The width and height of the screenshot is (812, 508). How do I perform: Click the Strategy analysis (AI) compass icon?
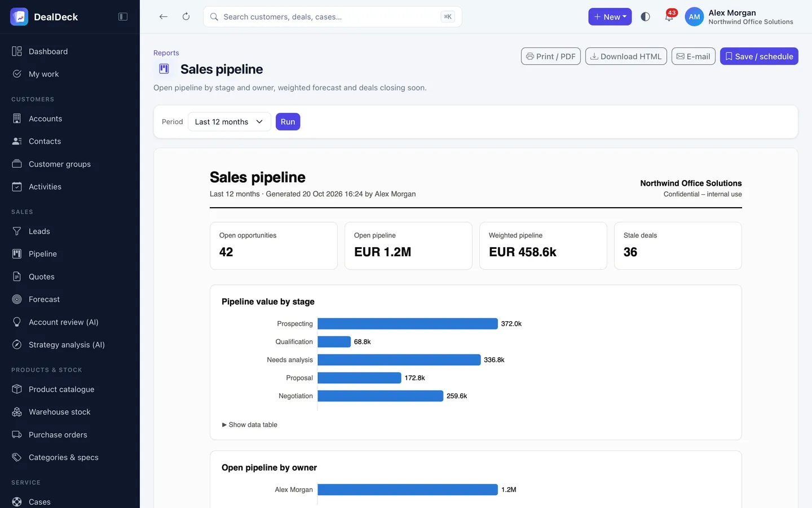(17, 345)
